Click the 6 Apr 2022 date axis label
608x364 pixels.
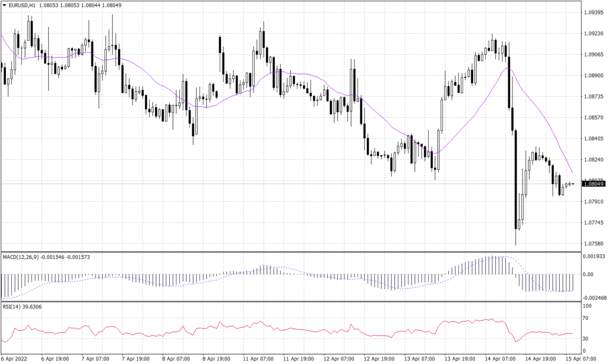[x=14, y=359]
